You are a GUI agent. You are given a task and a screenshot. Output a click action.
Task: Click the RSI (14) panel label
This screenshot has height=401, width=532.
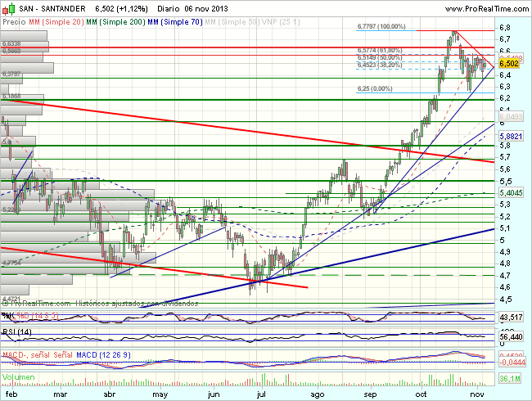(16, 331)
